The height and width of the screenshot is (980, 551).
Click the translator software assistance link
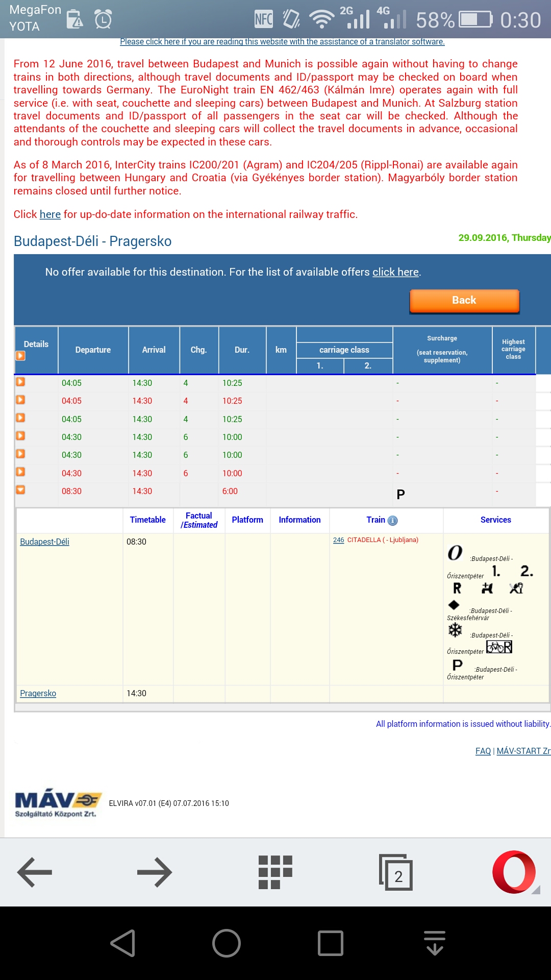coord(282,42)
